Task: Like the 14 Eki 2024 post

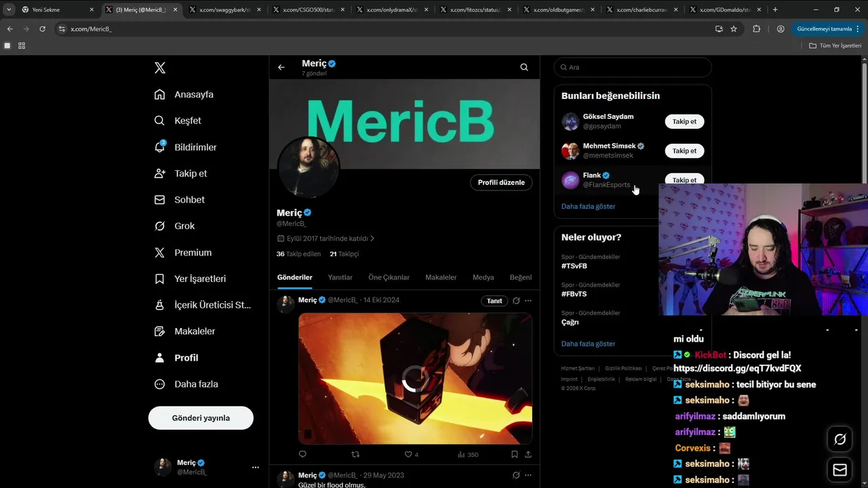Action: [x=408, y=454]
